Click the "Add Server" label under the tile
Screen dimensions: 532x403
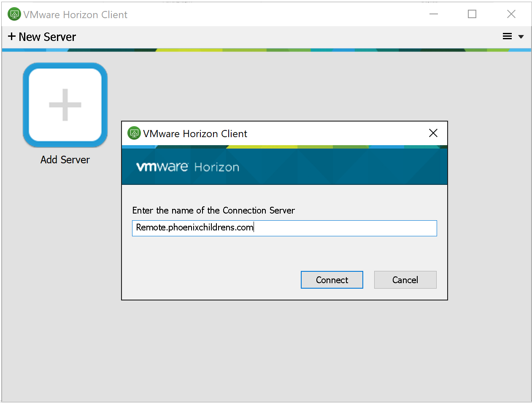pyautogui.click(x=65, y=160)
